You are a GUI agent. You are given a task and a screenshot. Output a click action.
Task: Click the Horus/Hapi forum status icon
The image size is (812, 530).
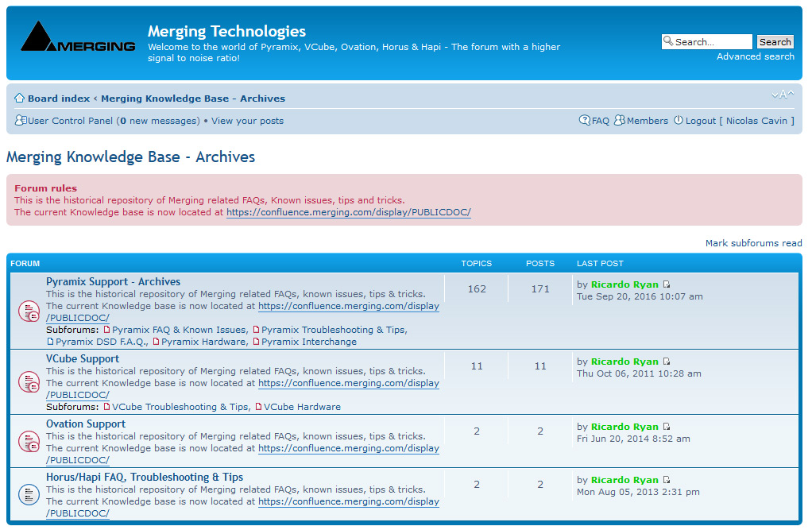pyautogui.click(x=29, y=494)
